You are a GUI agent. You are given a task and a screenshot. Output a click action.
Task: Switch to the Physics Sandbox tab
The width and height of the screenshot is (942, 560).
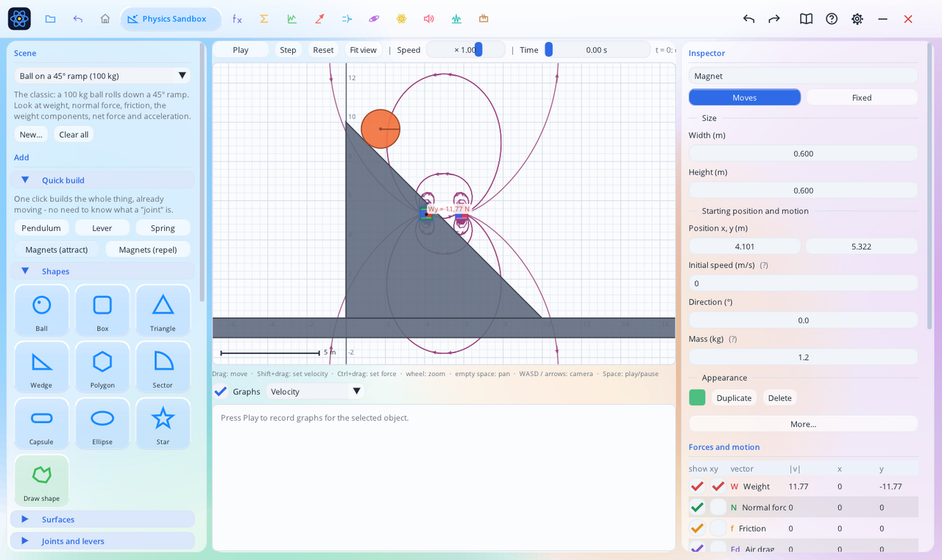pos(170,19)
